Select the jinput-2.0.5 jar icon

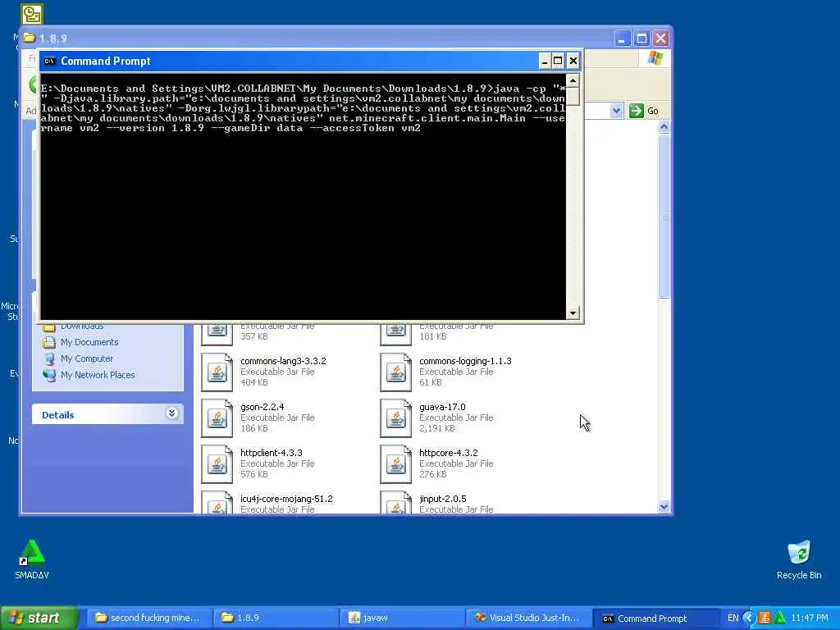[396, 503]
